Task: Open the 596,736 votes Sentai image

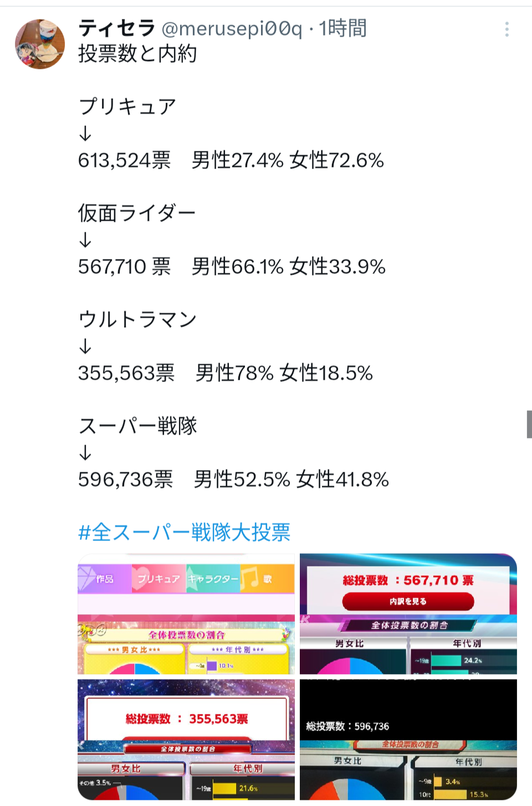Action: (x=408, y=739)
